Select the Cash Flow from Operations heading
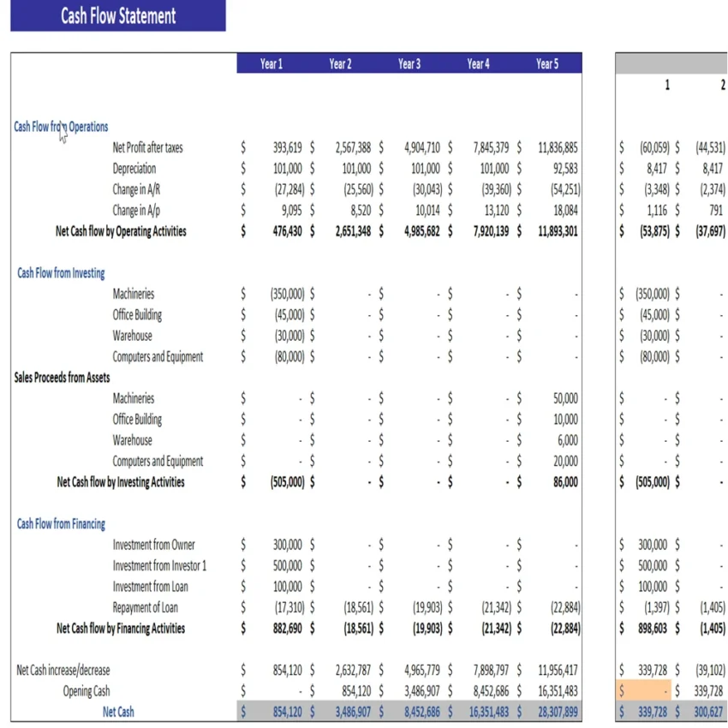The height and width of the screenshot is (728, 728). (x=60, y=127)
